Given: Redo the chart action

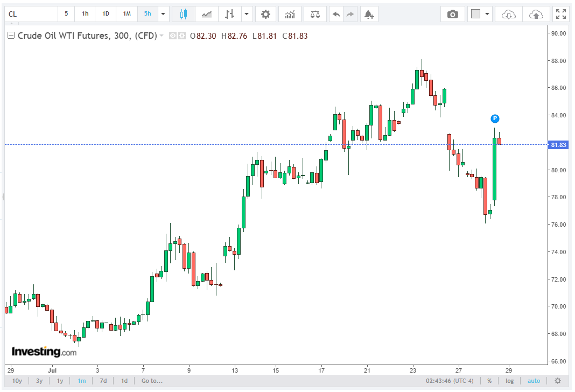Looking at the screenshot, I should tap(350, 14).
